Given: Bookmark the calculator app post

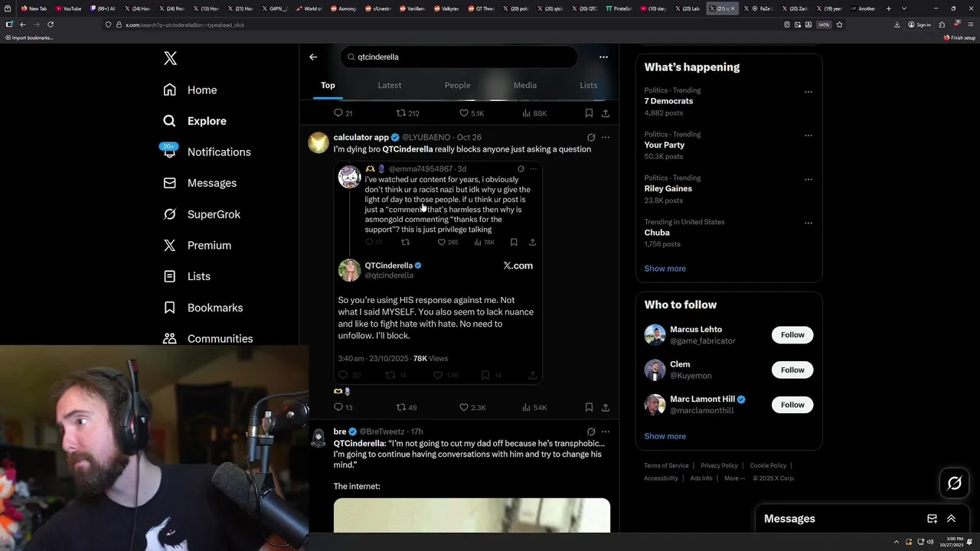Looking at the screenshot, I should 589,407.
